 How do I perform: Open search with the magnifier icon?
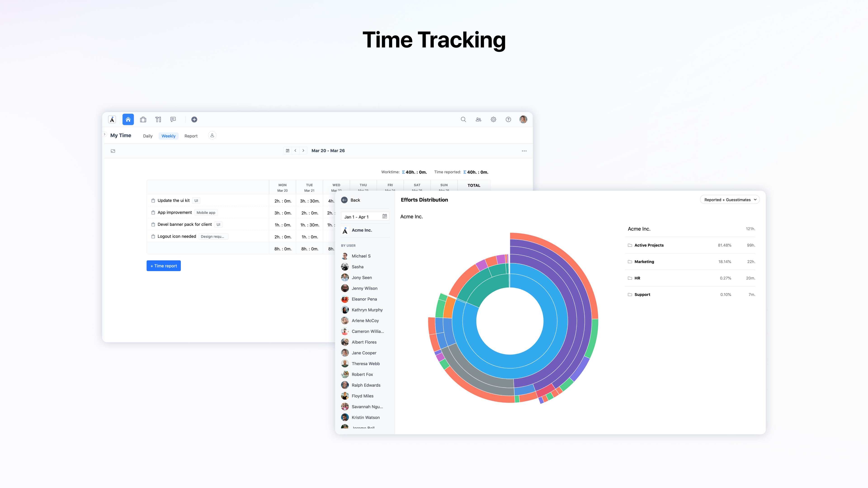click(x=463, y=119)
